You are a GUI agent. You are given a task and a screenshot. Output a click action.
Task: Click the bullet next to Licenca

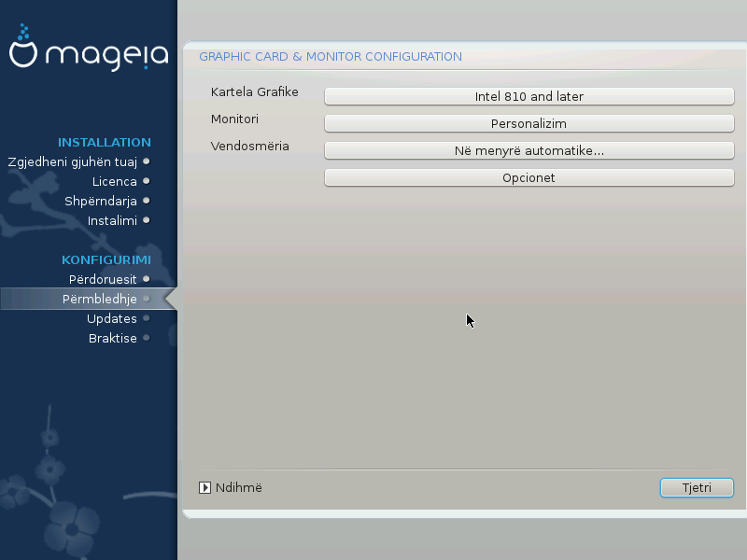click(x=146, y=181)
